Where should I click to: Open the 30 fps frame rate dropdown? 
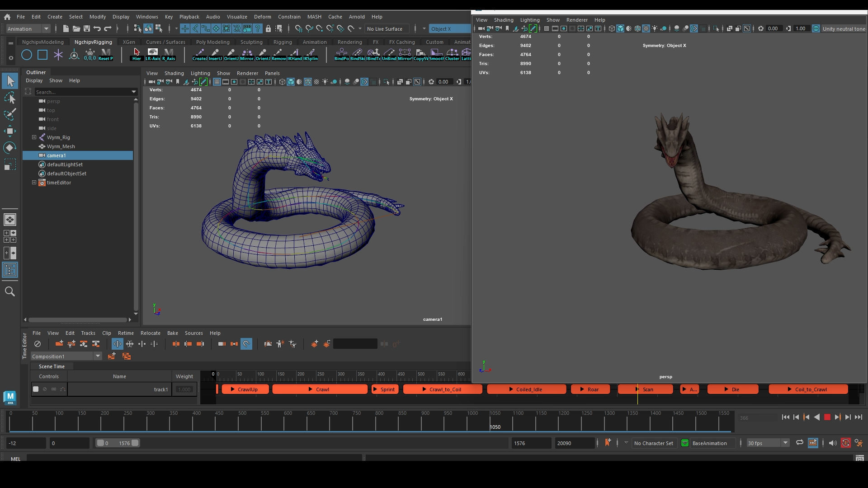point(768,443)
